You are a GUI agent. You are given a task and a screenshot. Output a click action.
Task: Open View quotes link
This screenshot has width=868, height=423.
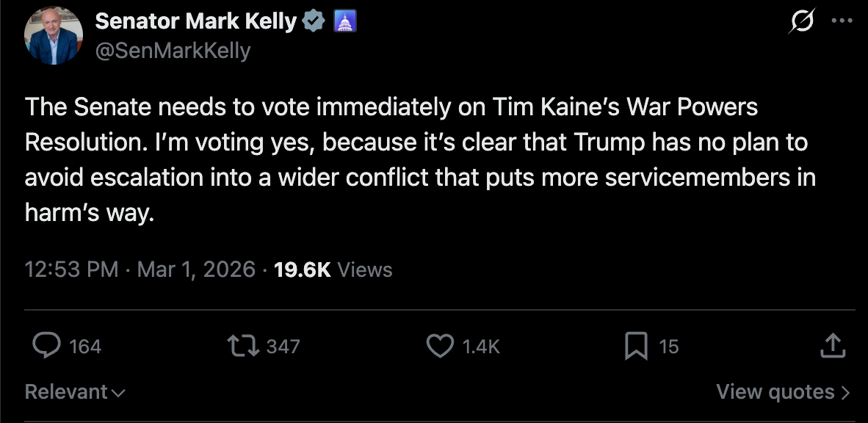tap(783, 392)
